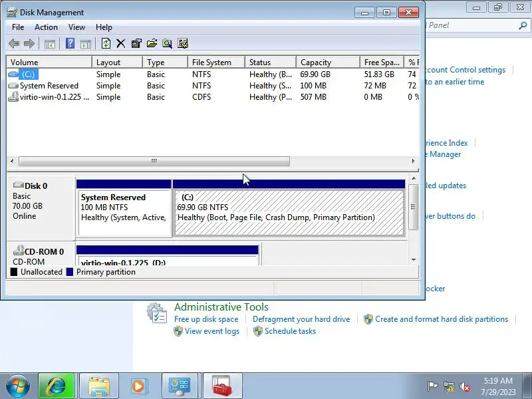Screen dimensions: 532x399
Task: Open the Windows Start button
Action: pos(18,386)
